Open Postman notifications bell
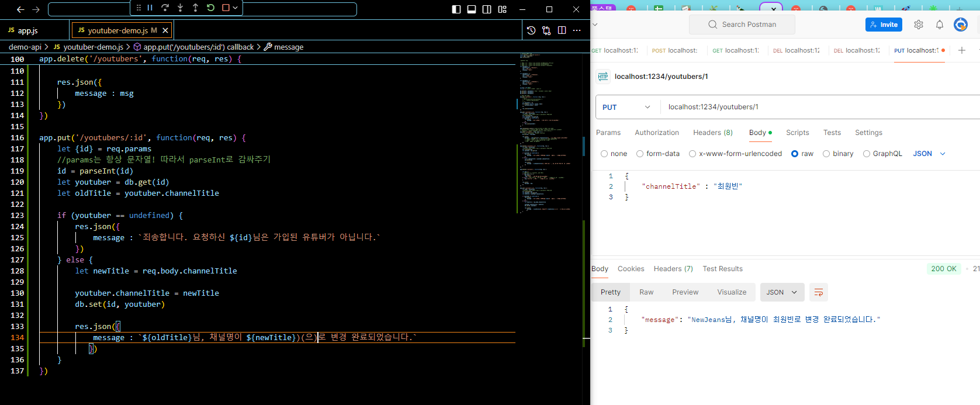This screenshot has width=980, height=405. tap(940, 25)
